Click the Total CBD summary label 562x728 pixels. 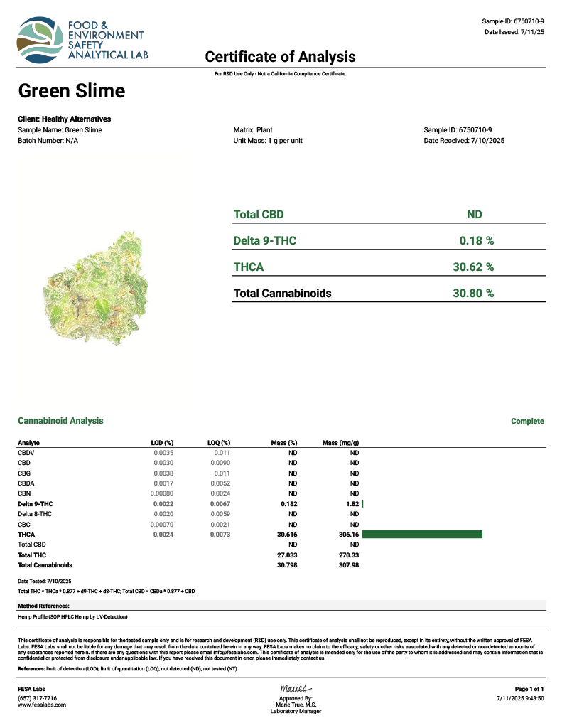click(259, 215)
